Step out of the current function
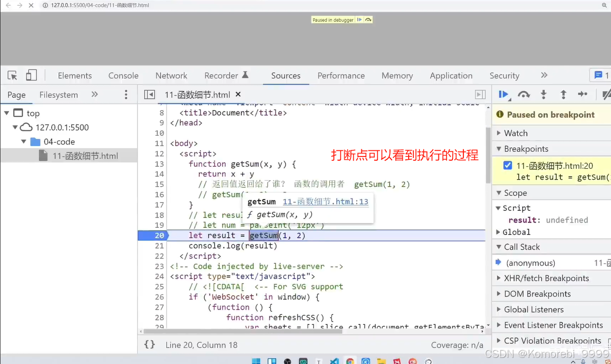 pos(563,95)
